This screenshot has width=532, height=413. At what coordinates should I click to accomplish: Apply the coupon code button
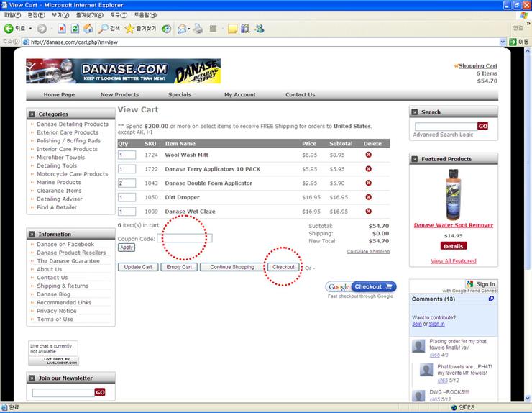[x=127, y=248]
